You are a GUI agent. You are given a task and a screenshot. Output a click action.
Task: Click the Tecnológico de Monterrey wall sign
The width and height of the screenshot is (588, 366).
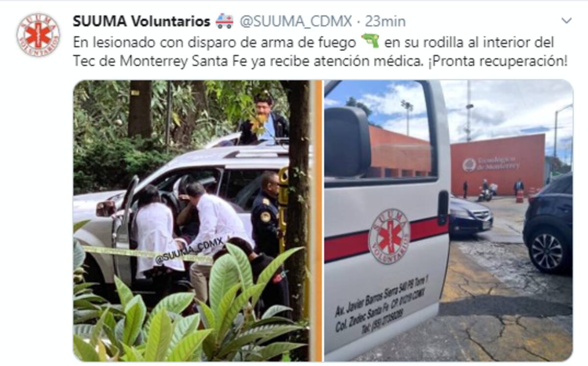pos(491,164)
